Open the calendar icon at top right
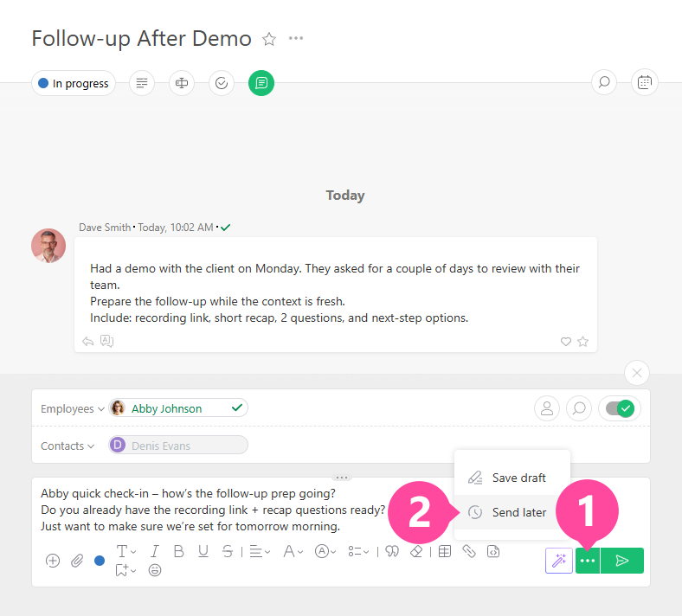Viewport: 682px width, 616px height. pos(644,83)
